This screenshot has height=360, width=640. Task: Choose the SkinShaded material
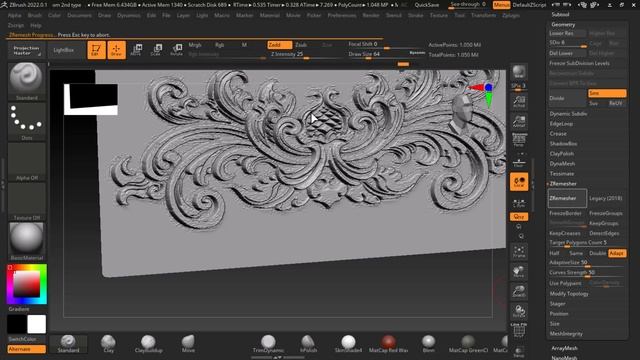(x=348, y=344)
